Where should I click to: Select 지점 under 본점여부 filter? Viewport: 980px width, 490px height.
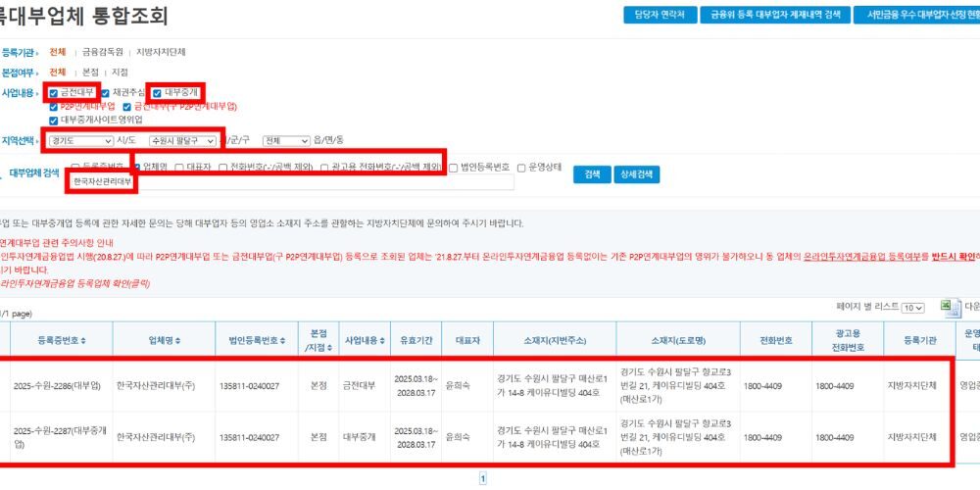coord(121,72)
